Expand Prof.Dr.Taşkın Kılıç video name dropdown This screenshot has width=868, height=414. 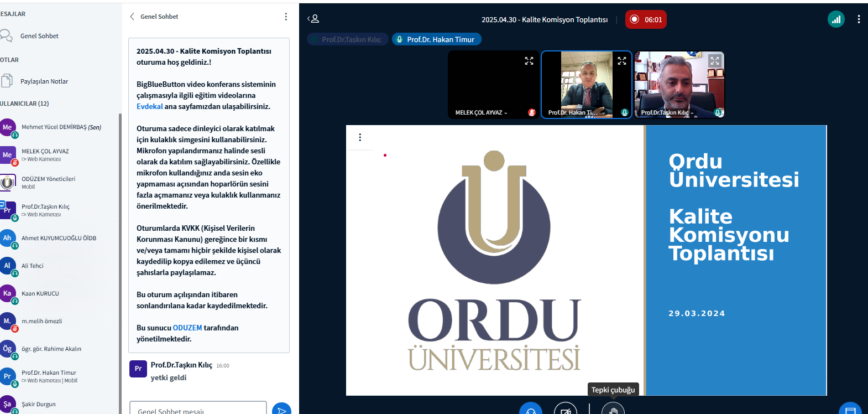(667, 112)
